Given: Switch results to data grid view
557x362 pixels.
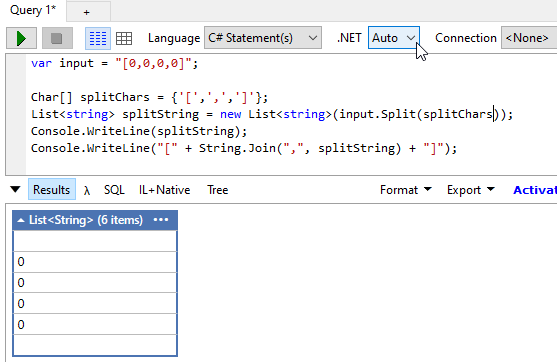Looking at the screenshot, I should (124, 38).
